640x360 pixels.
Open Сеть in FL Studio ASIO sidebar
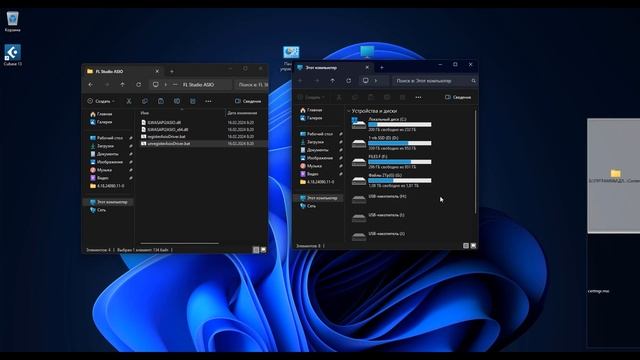coord(98,210)
